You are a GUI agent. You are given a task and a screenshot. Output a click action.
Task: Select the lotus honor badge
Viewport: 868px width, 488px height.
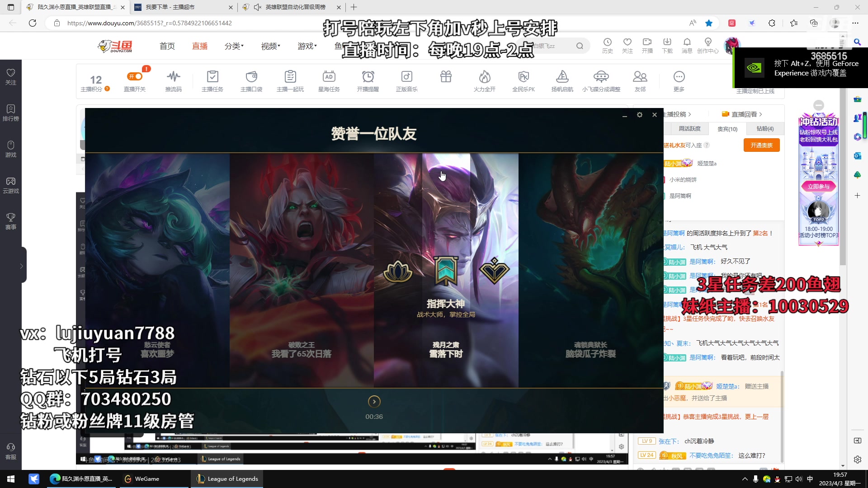pyautogui.click(x=398, y=272)
